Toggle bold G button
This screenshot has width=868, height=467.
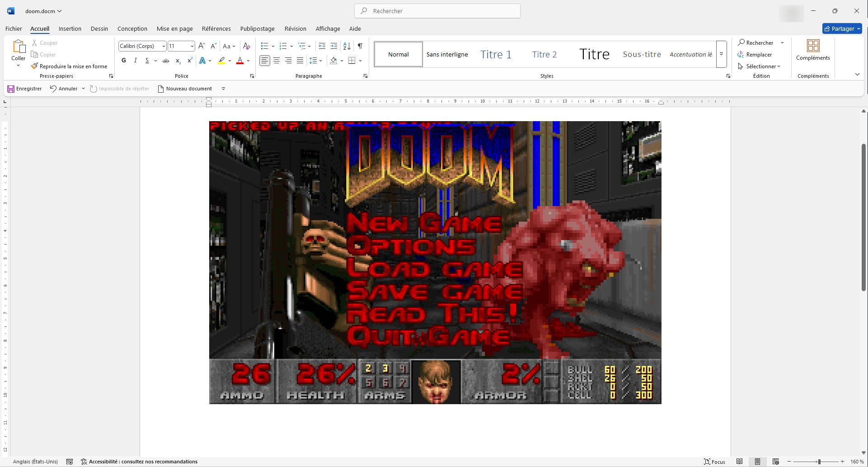pos(124,61)
